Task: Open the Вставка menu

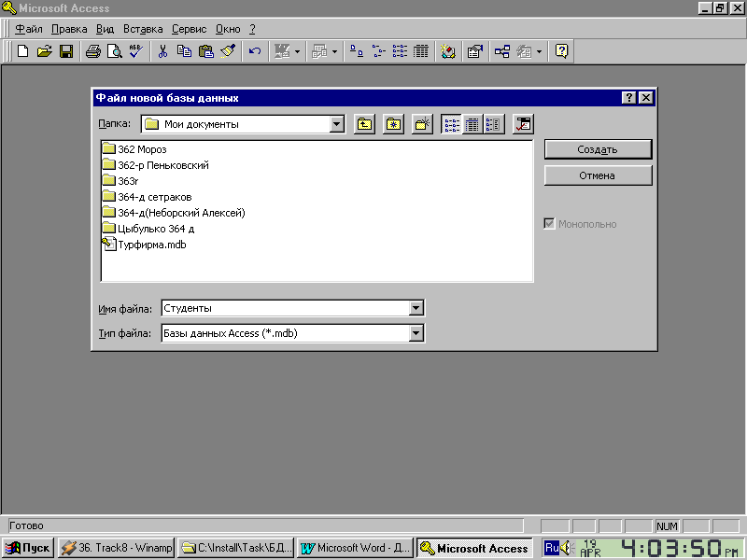Action: pos(143,29)
